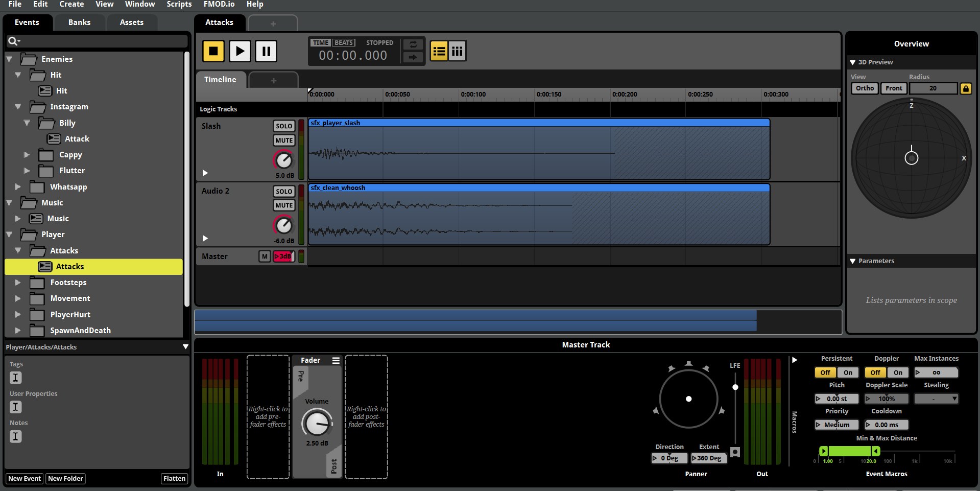The image size is (980, 491).
Task: Select the Billy Attack event icon
Action: pyautogui.click(x=54, y=138)
